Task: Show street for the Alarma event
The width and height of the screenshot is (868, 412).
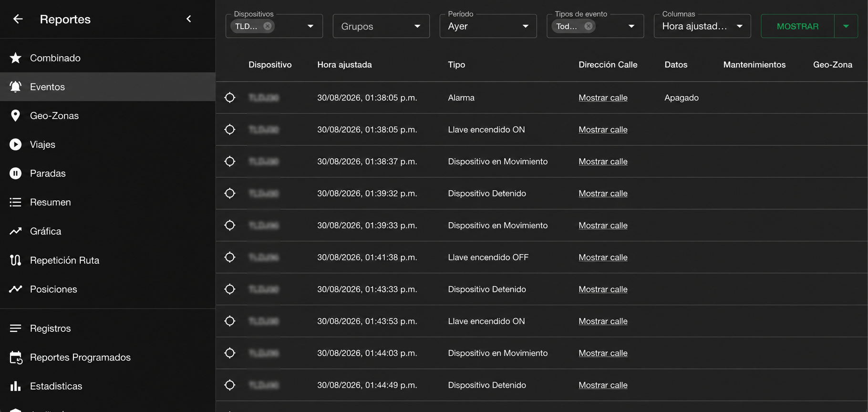Action: pyautogui.click(x=603, y=98)
